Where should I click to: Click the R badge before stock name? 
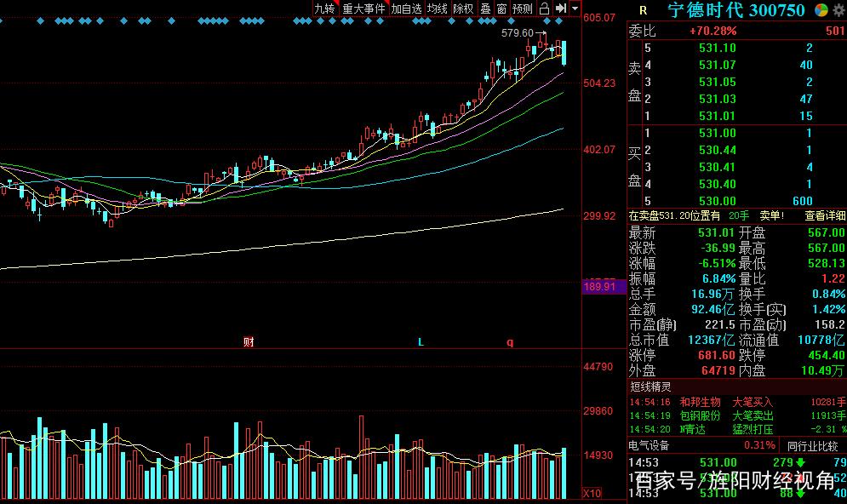click(643, 10)
